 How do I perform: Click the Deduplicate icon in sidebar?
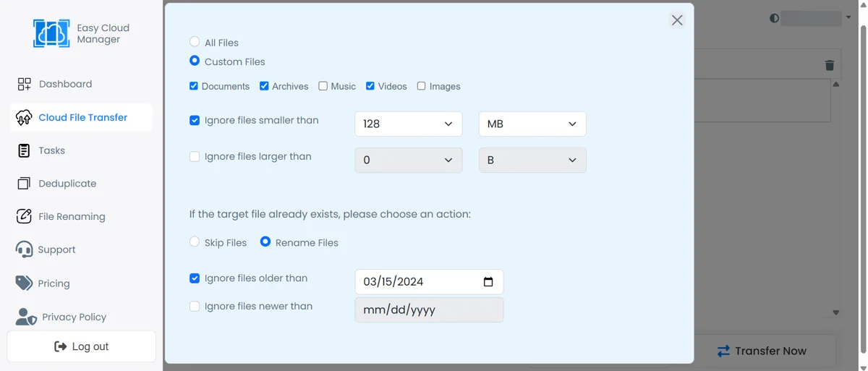click(x=24, y=184)
